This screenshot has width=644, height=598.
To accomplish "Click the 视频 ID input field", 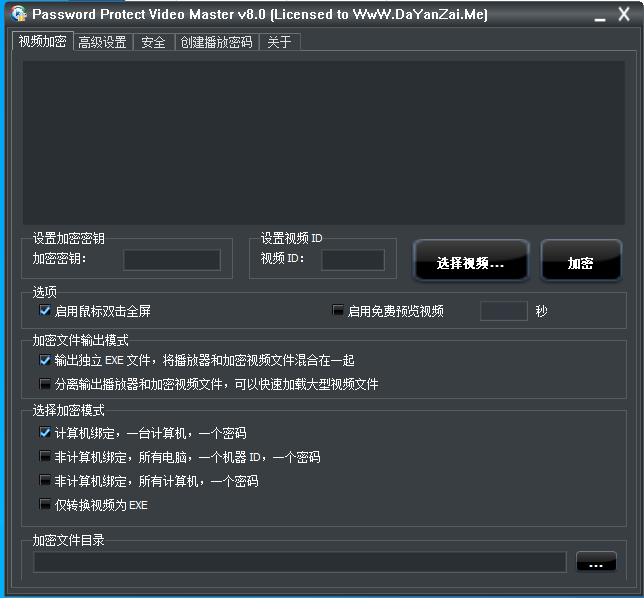I will (x=353, y=260).
